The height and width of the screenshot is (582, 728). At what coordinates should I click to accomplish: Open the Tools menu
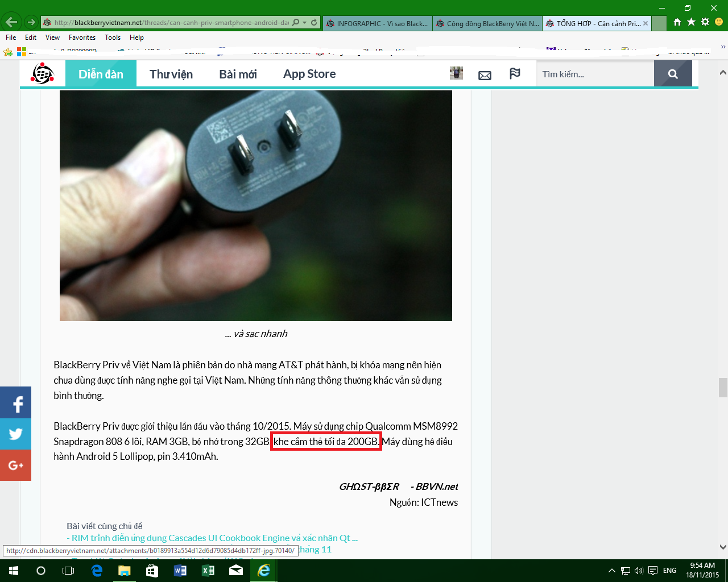point(113,38)
